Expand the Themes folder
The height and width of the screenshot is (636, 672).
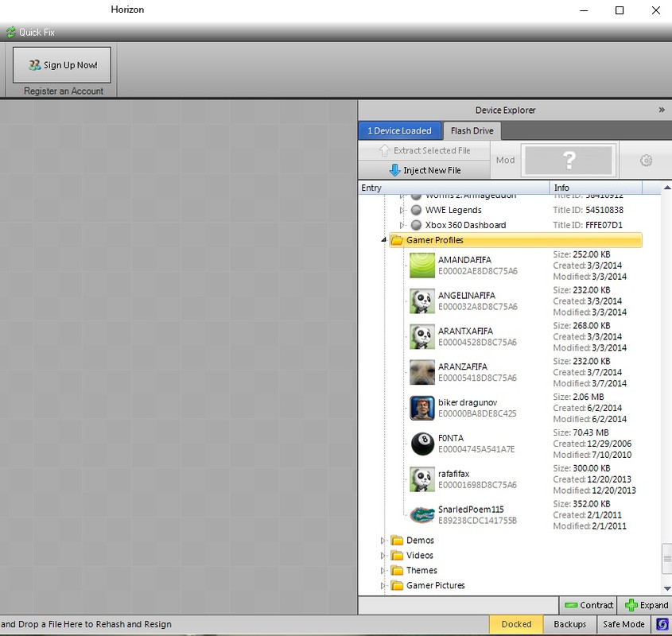(x=383, y=571)
